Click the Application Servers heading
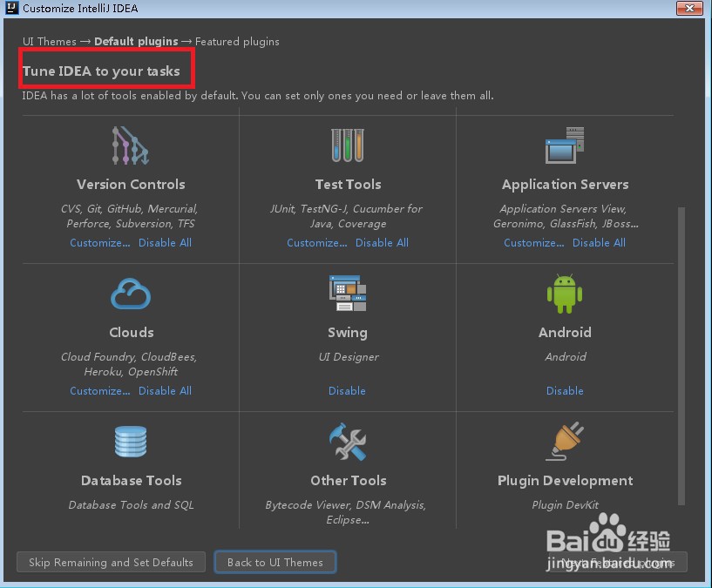712x588 pixels. pyautogui.click(x=565, y=185)
